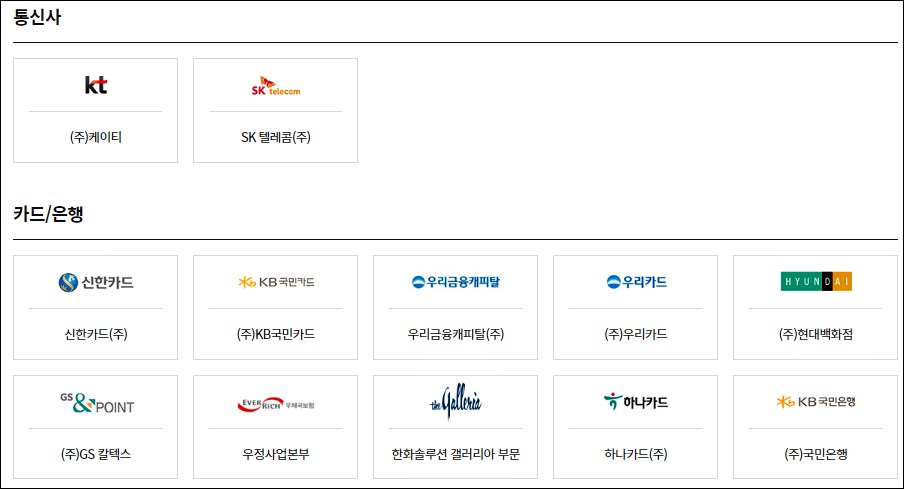The width and height of the screenshot is (904, 489).
Task: Select 한화솔루션 갤러리아 부문 label
Action: click(x=455, y=454)
